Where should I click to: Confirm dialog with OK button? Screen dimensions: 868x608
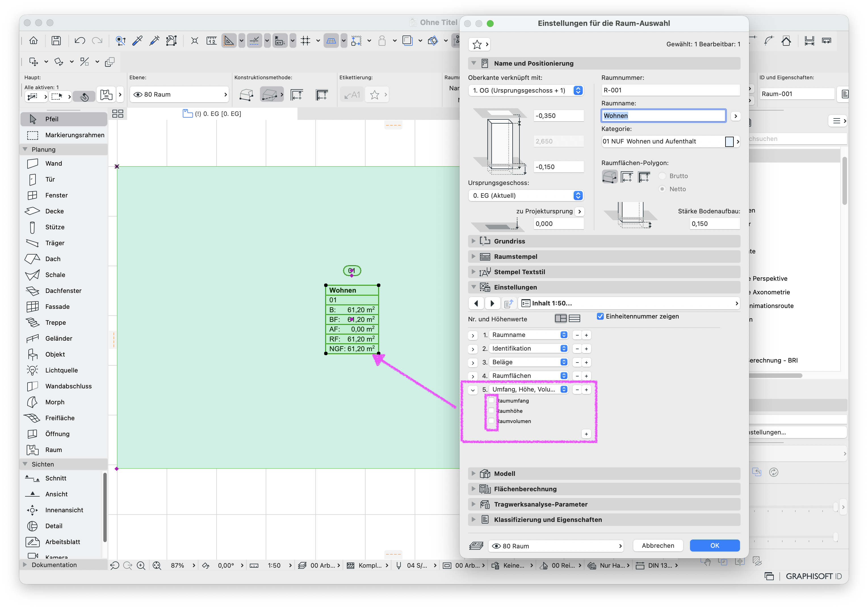714,545
